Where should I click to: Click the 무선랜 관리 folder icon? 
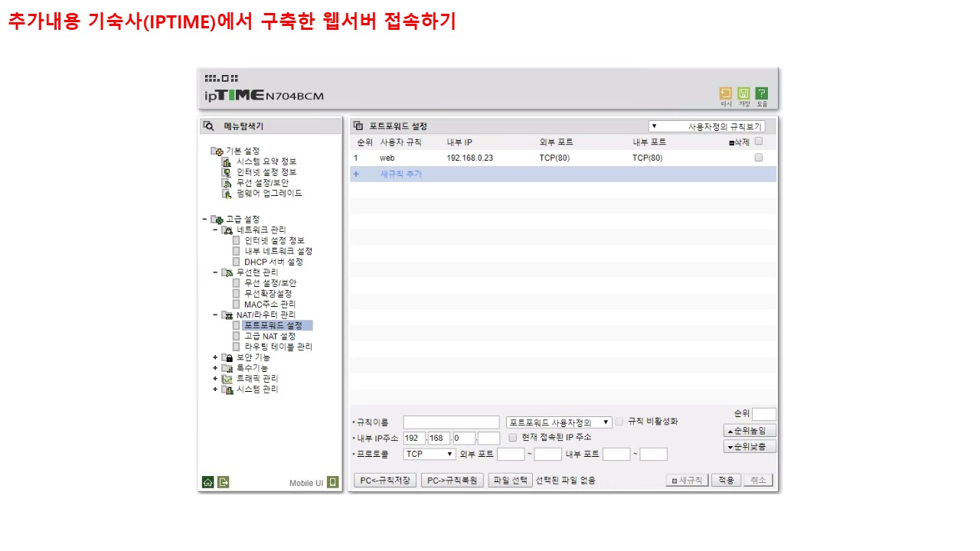[x=227, y=272]
